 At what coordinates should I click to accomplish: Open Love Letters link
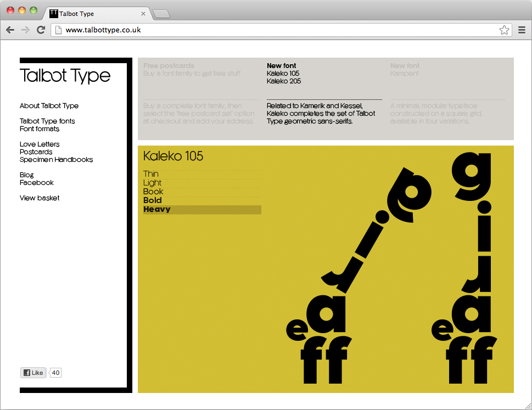tap(40, 144)
